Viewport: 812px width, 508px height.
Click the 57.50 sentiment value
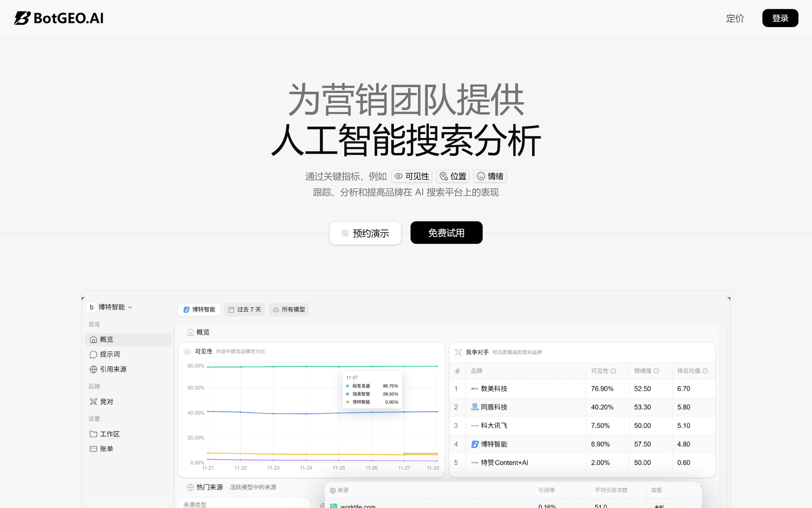click(642, 444)
